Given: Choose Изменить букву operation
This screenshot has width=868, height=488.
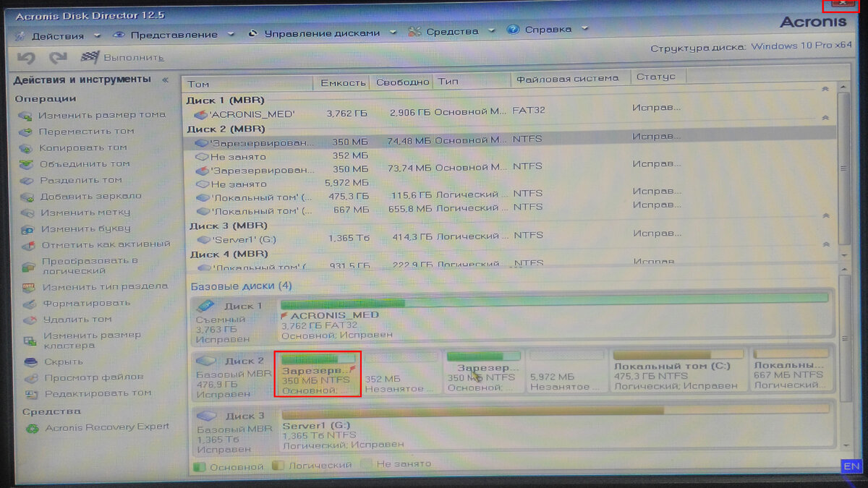Looking at the screenshot, I should click(75, 228).
